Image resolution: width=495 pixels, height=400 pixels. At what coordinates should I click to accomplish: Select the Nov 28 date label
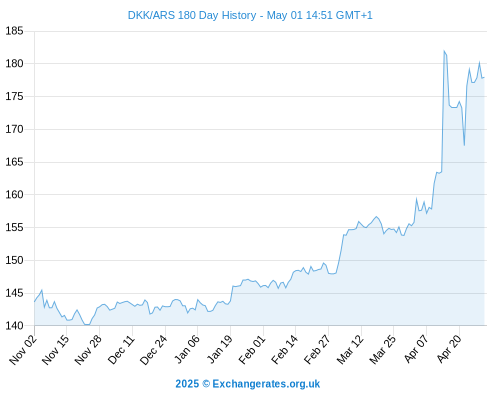(x=88, y=349)
